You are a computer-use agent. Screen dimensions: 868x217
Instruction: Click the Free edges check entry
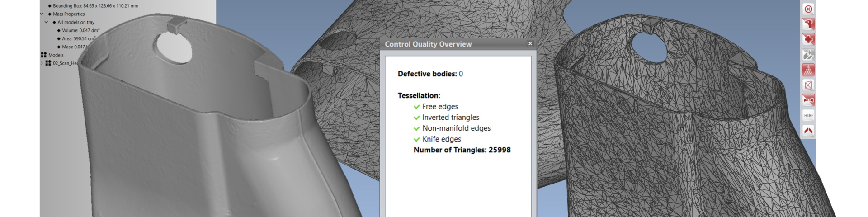[439, 107]
